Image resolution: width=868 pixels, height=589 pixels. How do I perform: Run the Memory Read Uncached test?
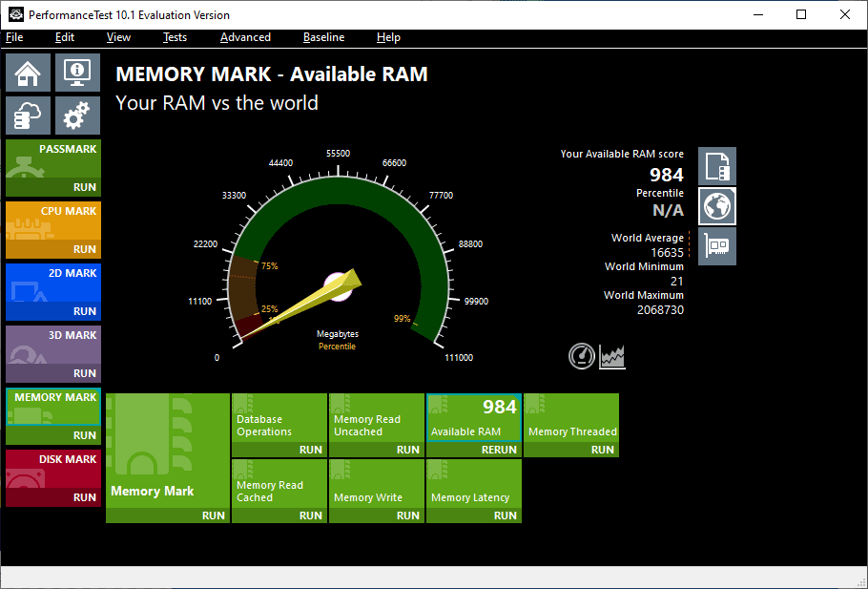(408, 450)
